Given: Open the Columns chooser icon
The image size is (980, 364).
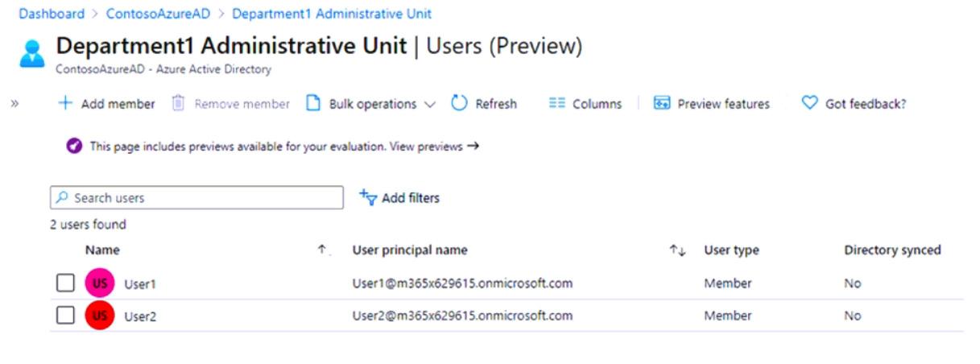Looking at the screenshot, I should click(557, 104).
